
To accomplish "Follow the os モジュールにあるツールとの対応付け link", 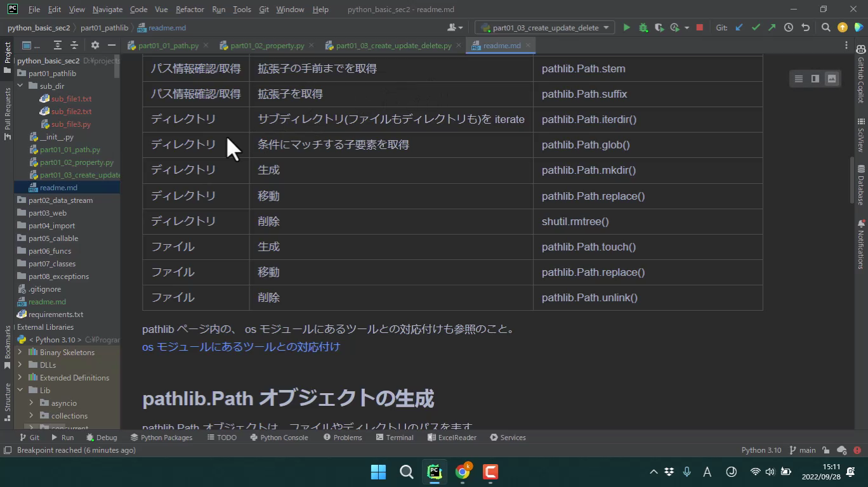I will tap(241, 347).
